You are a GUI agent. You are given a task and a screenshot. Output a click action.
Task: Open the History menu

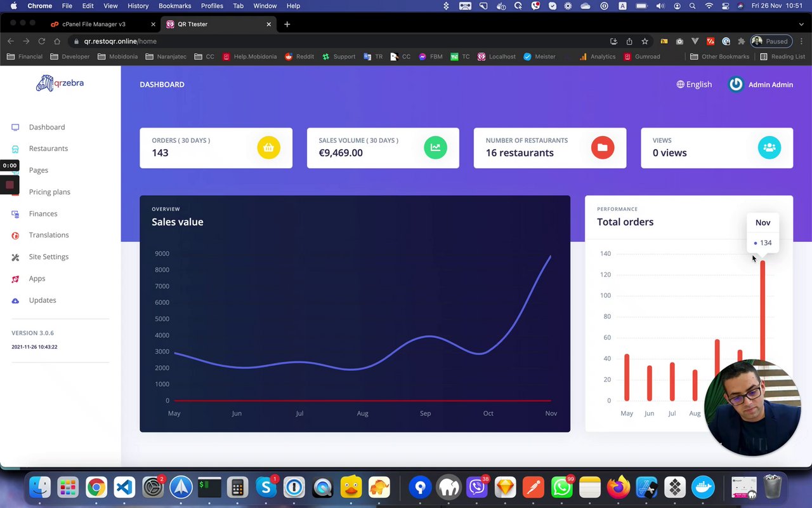[x=138, y=6]
